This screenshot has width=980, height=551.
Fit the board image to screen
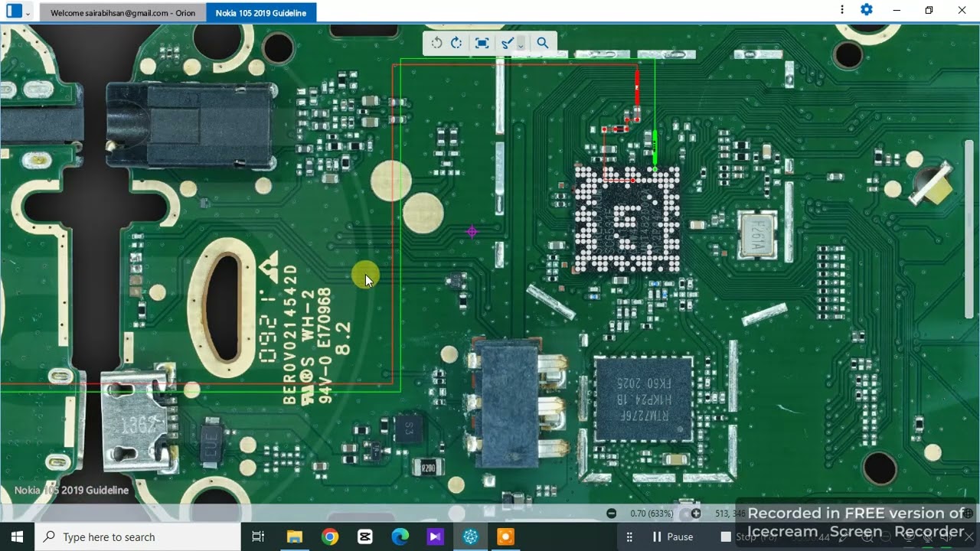[482, 44]
